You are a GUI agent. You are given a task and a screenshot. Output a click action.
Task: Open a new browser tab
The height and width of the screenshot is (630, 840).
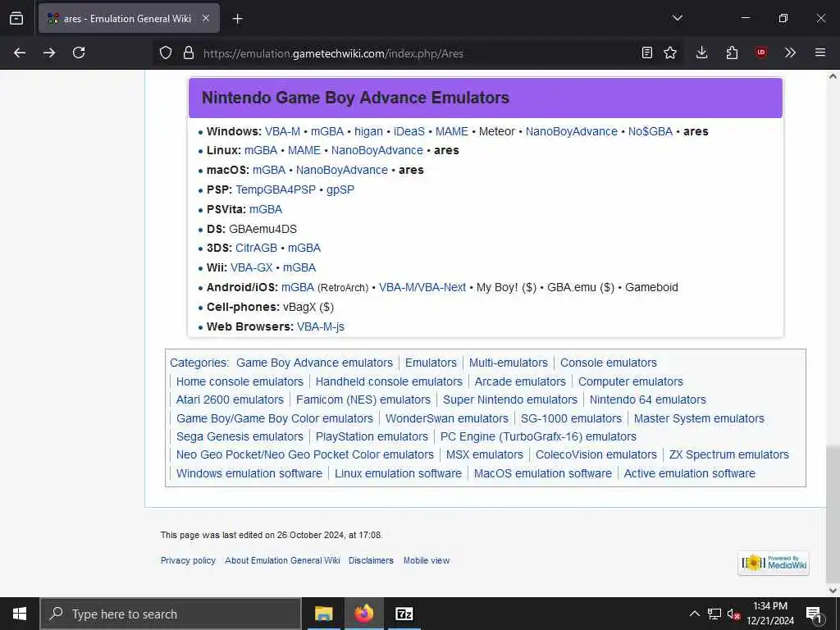[x=237, y=19]
